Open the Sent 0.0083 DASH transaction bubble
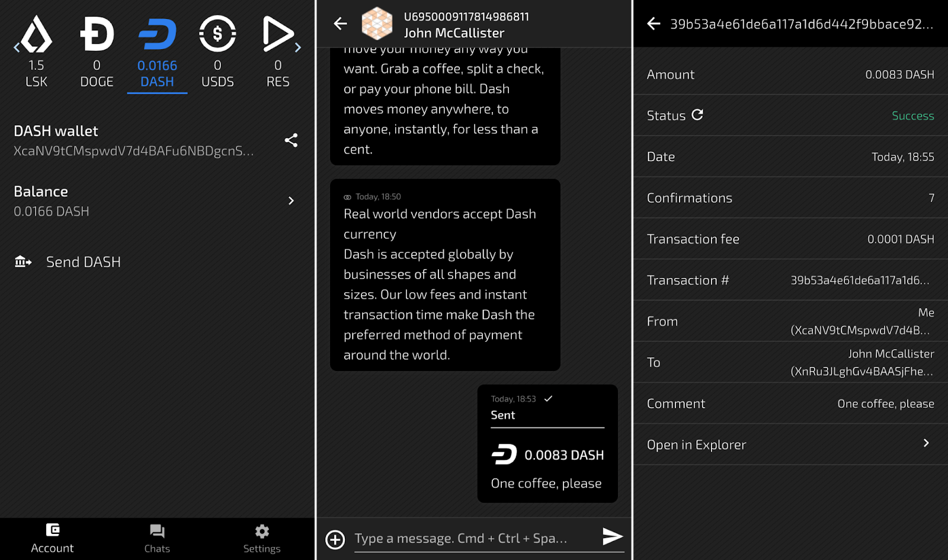Image resolution: width=948 pixels, height=560 pixels. (547, 444)
